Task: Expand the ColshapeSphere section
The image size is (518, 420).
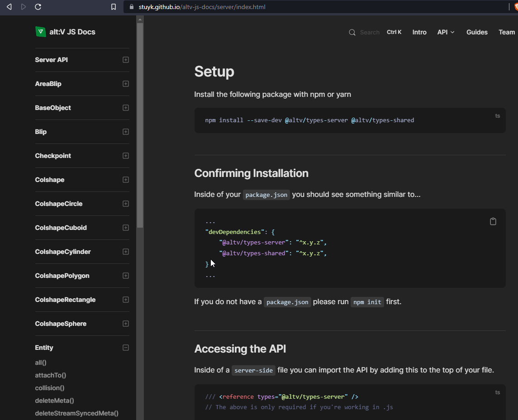Action: click(126, 324)
